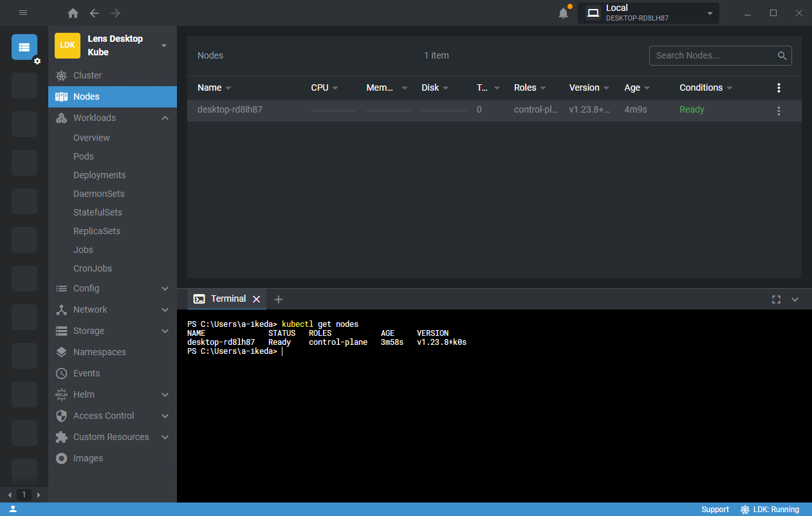Click the Config list icon
812x516 pixels.
pyautogui.click(x=62, y=288)
